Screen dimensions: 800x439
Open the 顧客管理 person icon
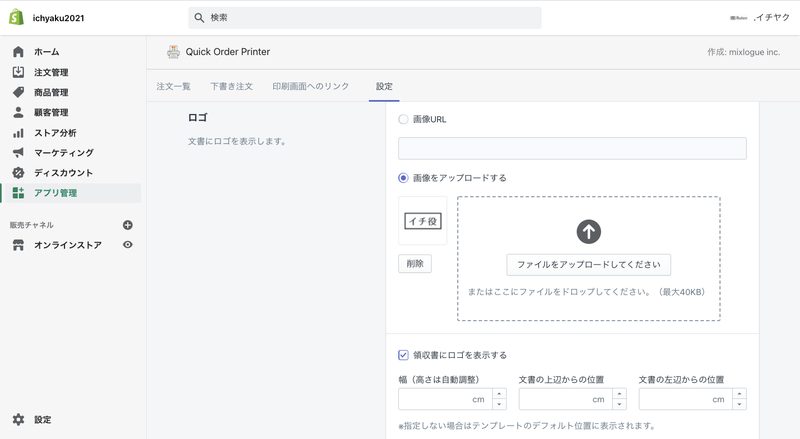pyautogui.click(x=18, y=112)
